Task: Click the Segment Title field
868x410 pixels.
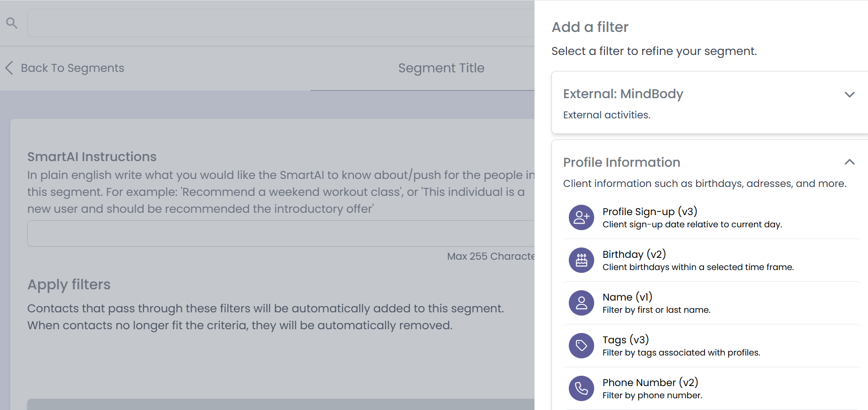Action: [441, 69]
